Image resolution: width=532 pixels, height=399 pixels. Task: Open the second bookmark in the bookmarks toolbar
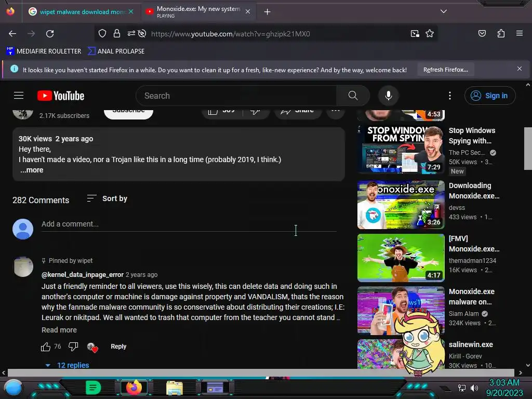tap(116, 51)
